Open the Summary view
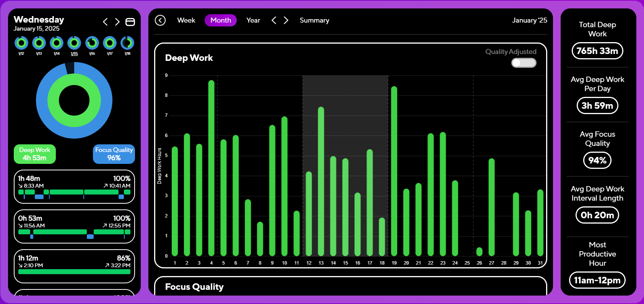The image size is (644, 304). [314, 20]
